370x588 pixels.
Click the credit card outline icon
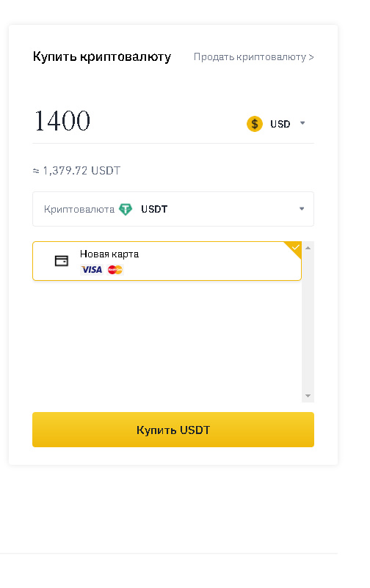pyautogui.click(x=62, y=260)
